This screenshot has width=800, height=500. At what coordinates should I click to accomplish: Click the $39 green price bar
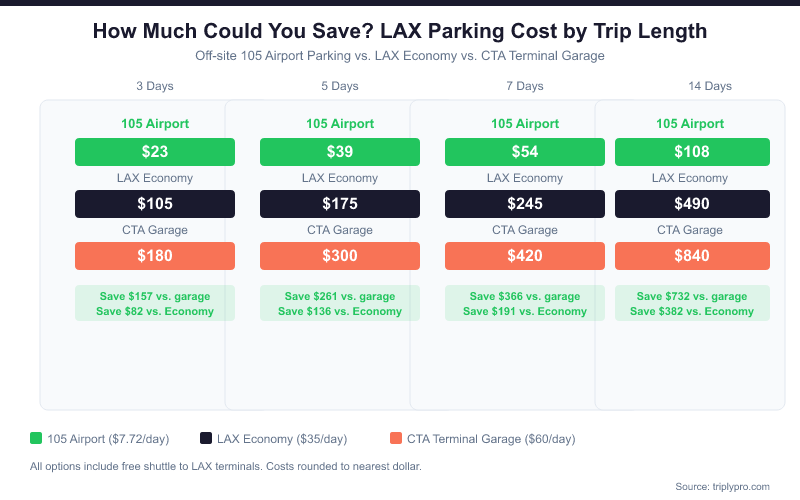(x=340, y=152)
